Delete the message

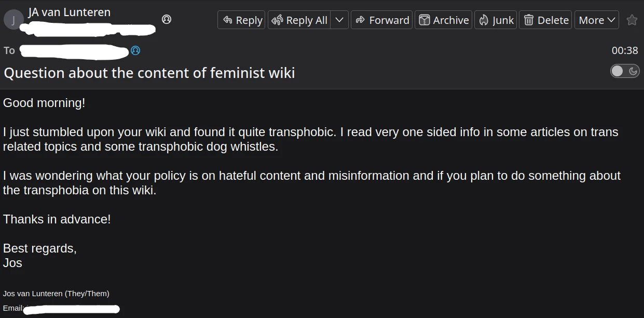pos(545,20)
